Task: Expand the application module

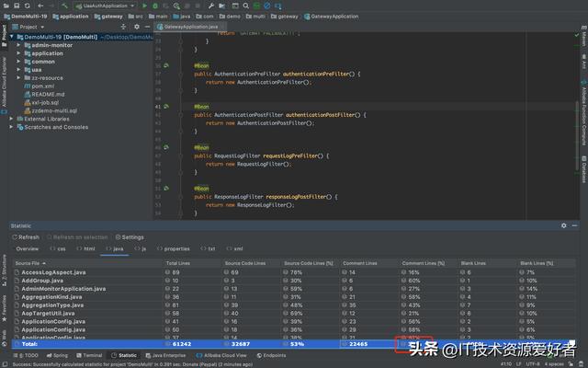Action: tap(18, 53)
